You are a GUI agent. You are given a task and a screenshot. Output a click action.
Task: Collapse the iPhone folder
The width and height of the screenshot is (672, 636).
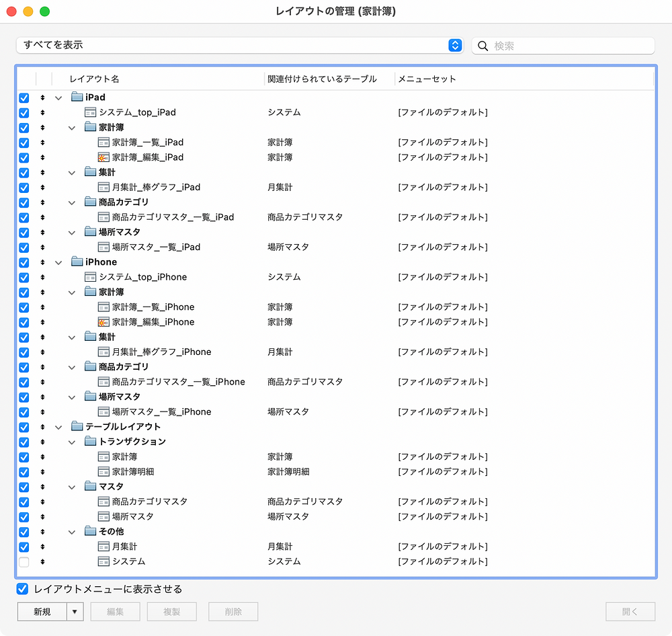pyautogui.click(x=58, y=262)
